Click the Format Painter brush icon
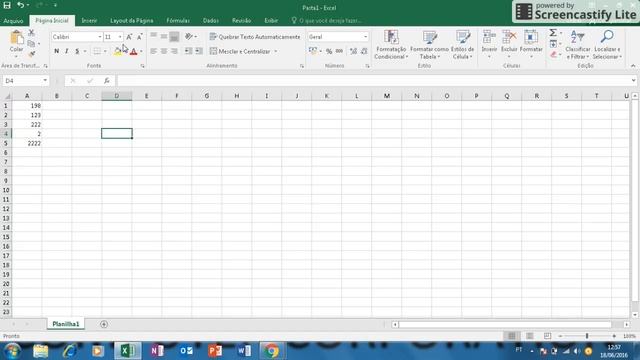The image size is (640, 360). click(x=31, y=54)
